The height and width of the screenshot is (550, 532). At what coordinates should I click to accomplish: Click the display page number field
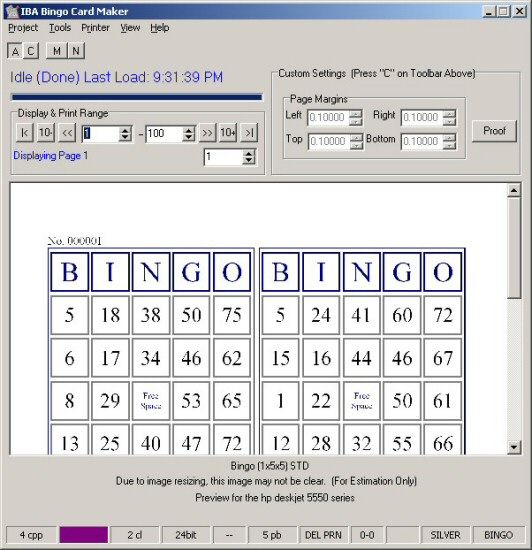pos(223,156)
